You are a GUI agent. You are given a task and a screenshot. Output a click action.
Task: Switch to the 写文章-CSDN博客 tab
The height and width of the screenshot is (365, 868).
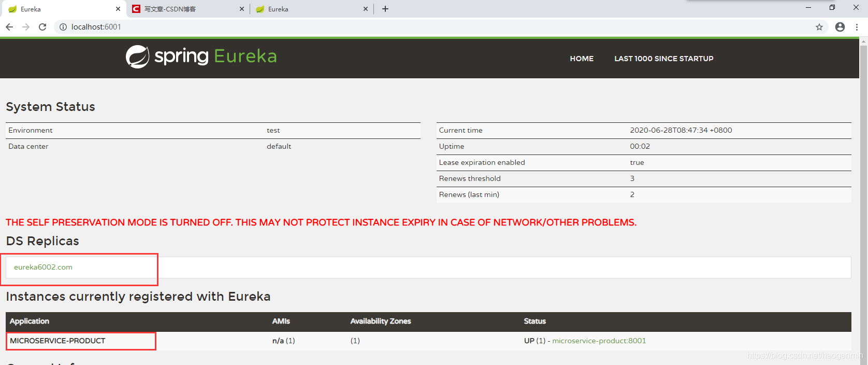click(189, 9)
